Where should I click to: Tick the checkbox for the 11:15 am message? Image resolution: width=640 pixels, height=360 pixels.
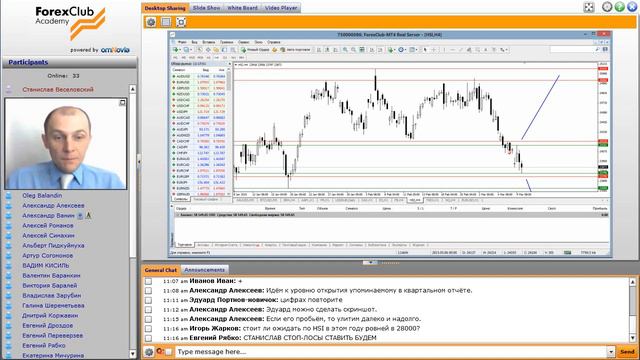point(148,319)
